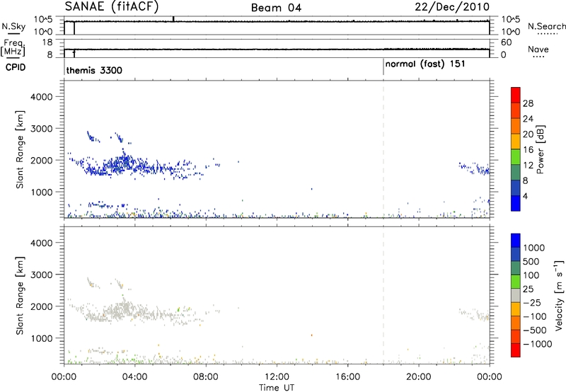The image size is (566, 392).
Task: Click the -100 label on Velocity colorbar
Action: click(x=535, y=316)
